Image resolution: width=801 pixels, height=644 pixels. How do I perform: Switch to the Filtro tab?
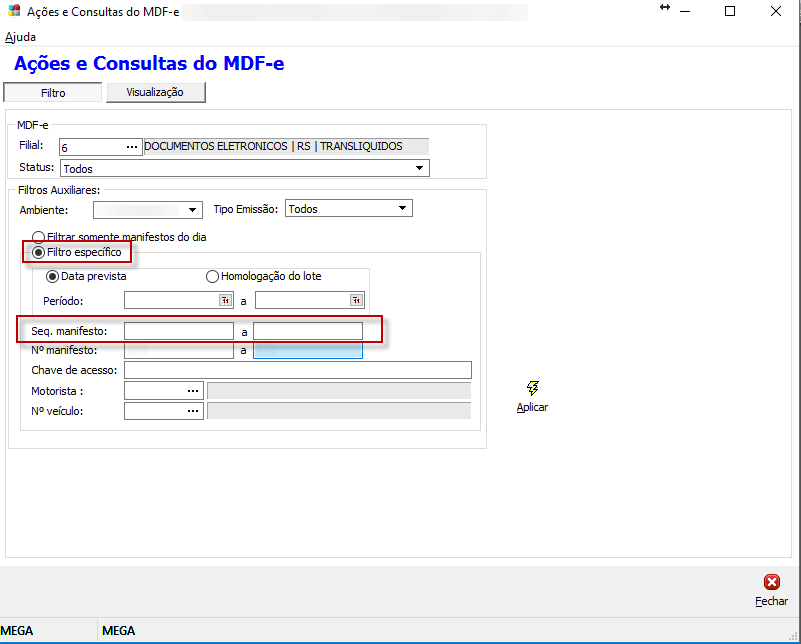click(53, 93)
